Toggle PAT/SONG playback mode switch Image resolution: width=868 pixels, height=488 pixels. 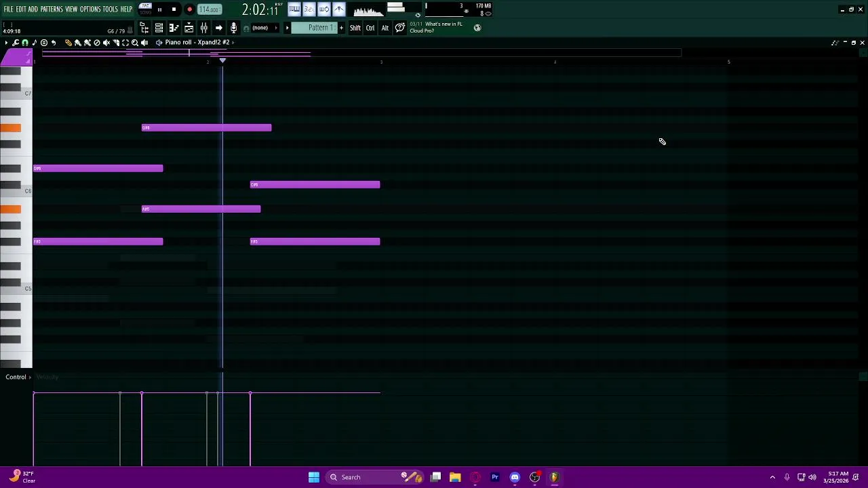click(x=145, y=9)
